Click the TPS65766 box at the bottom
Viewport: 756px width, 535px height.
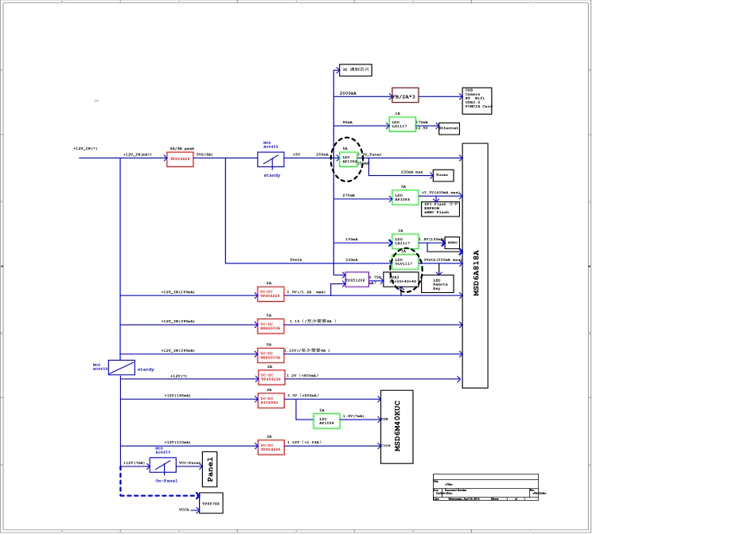click(211, 503)
